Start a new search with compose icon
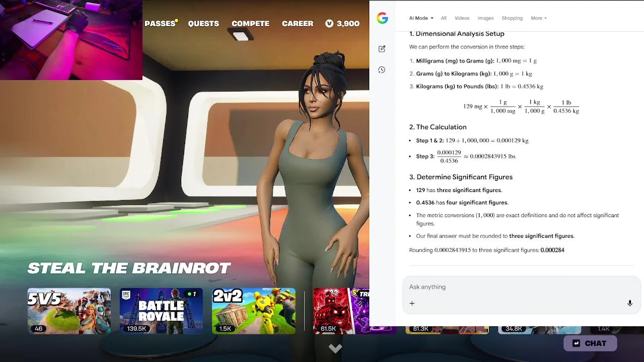This screenshot has height=362, width=644. (382, 49)
